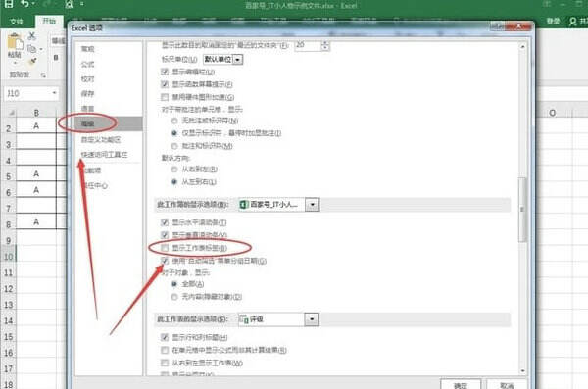Click cell B2 containing A

coord(36,126)
